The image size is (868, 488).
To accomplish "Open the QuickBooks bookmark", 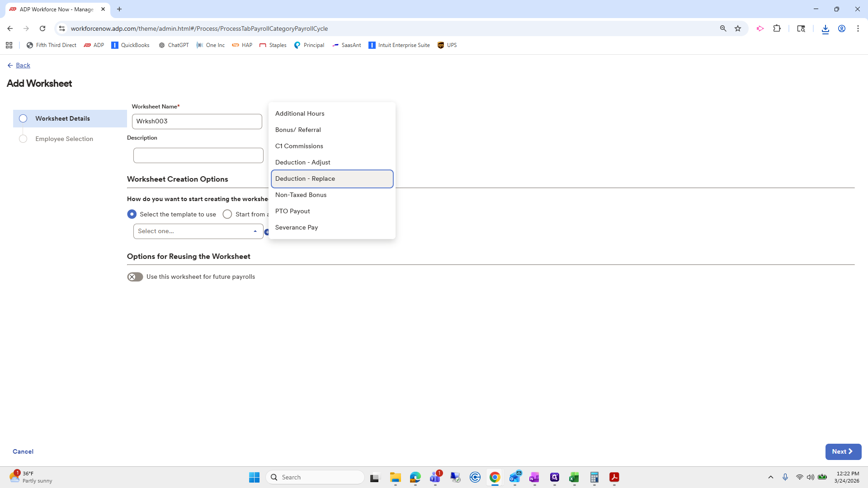I will tap(130, 45).
